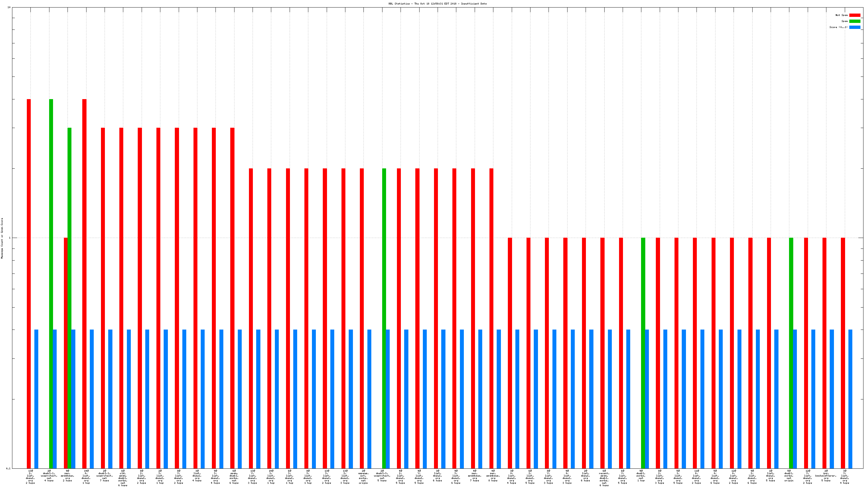The image size is (868, 488).
Task: Click the old.spam.dnsbl.sorbs.net 6 hops label
Action: pyautogui.click(x=123, y=478)
